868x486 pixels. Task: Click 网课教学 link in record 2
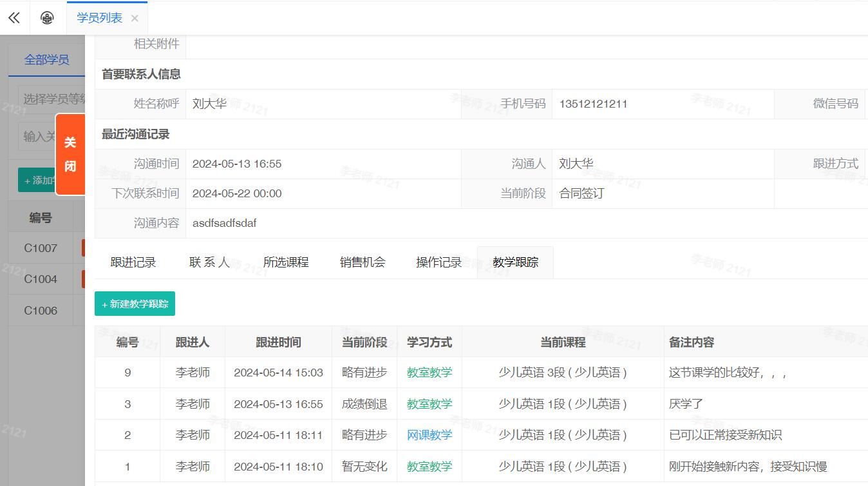[x=429, y=435]
